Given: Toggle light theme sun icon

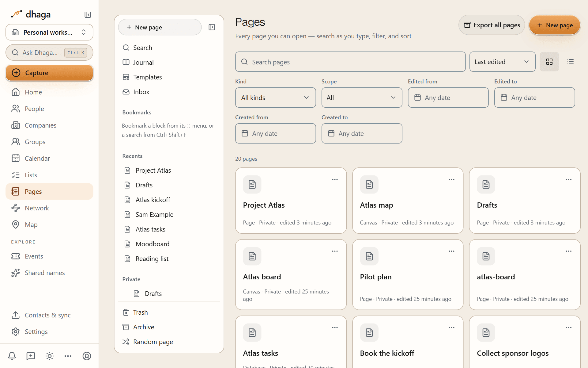Looking at the screenshot, I should point(50,356).
